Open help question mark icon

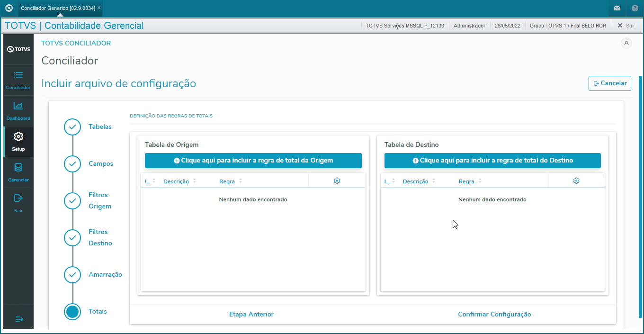tap(635, 8)
